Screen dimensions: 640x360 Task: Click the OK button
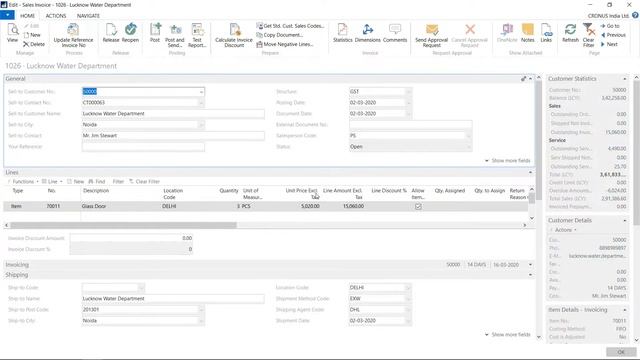[x=621, y=352]
